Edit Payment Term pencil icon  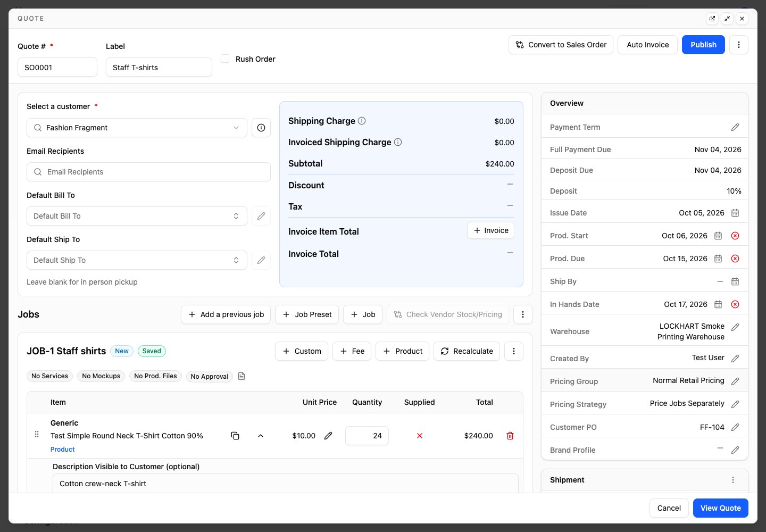click(x=735, y=127)
